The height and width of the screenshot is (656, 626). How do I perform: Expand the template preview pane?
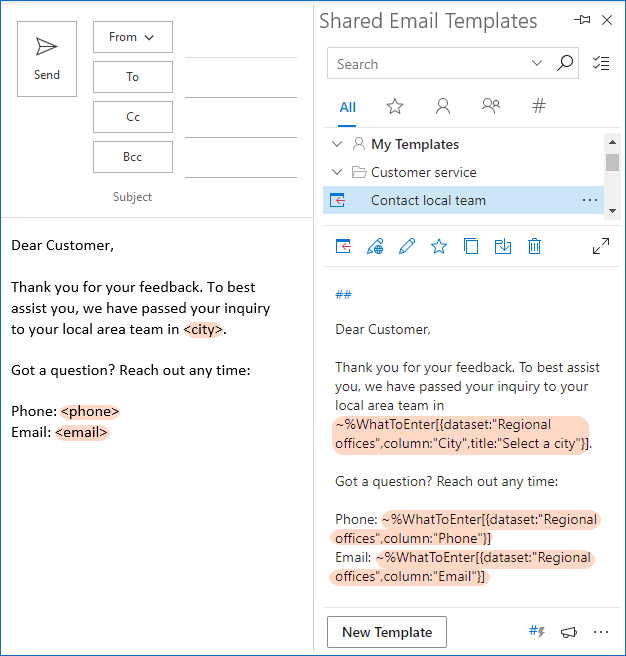click(601, 246)
